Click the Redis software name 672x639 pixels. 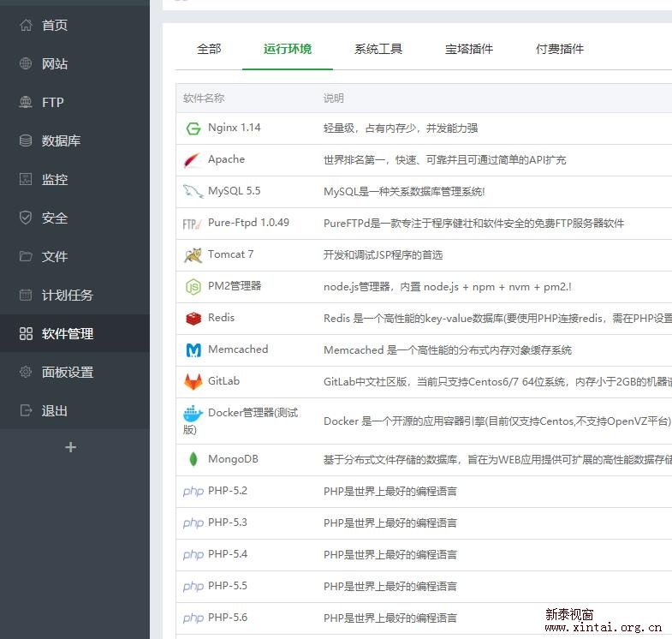tap(221, 318)
